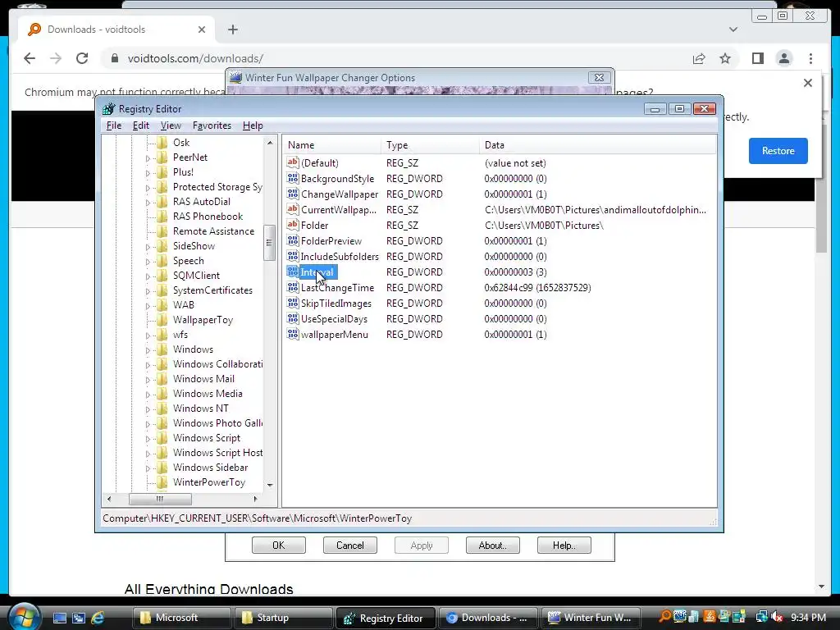Expand the Plus! registry key
840x630 pixels.
148,172
